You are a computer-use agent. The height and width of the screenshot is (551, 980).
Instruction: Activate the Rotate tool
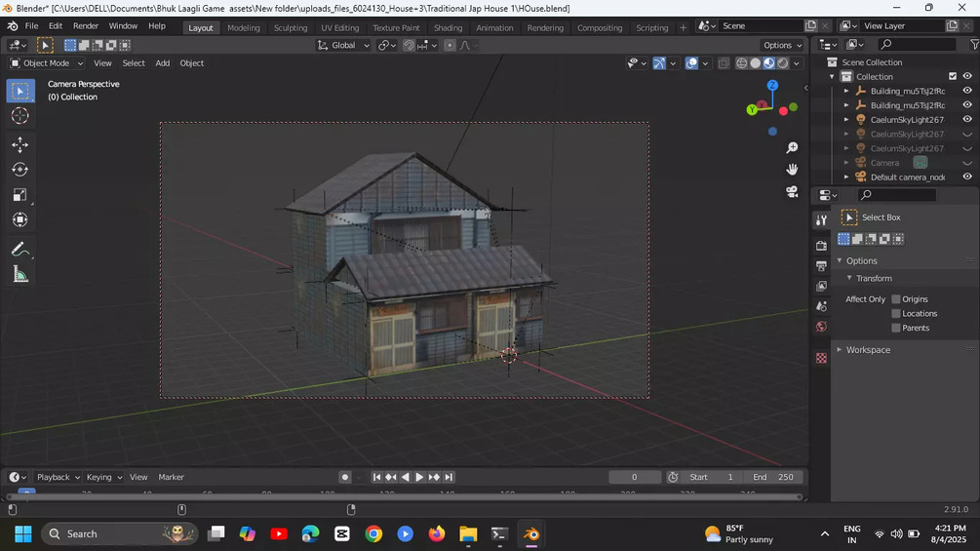[20, 170]
